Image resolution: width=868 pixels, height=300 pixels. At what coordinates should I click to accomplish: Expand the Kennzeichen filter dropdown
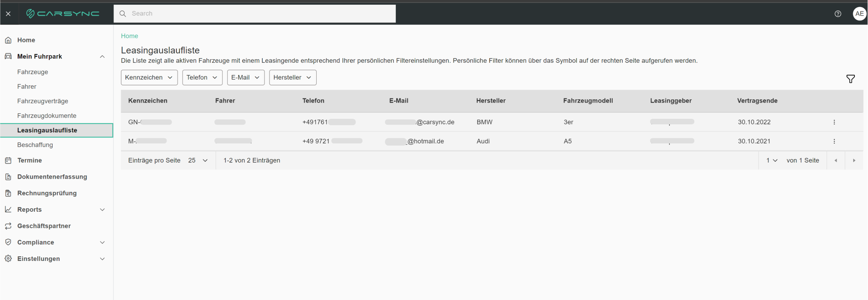[149, 78]
